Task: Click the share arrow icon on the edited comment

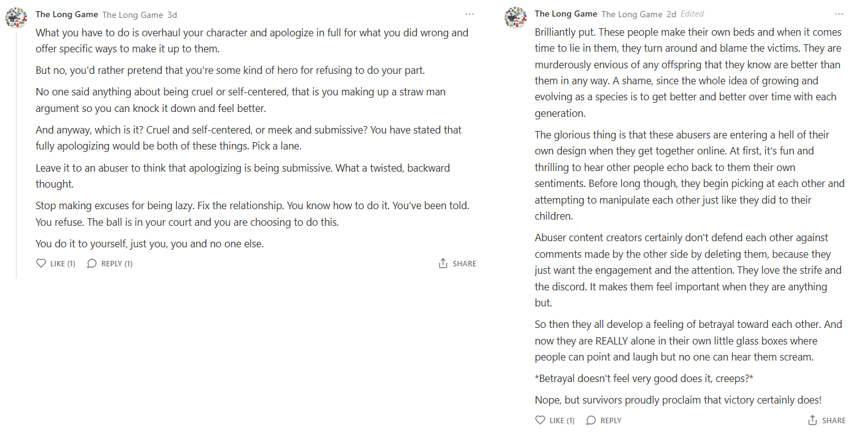Action: tap(813, 420)
